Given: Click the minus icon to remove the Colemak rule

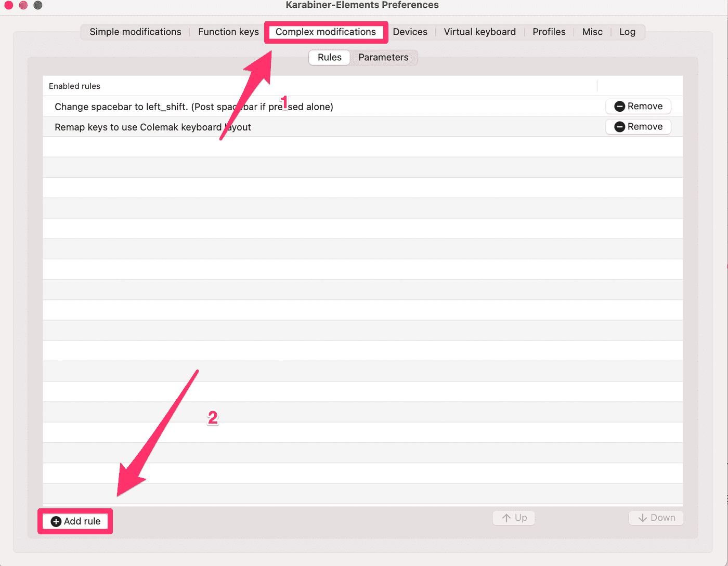Looking at the screenshot, I should tap(619, 127).
